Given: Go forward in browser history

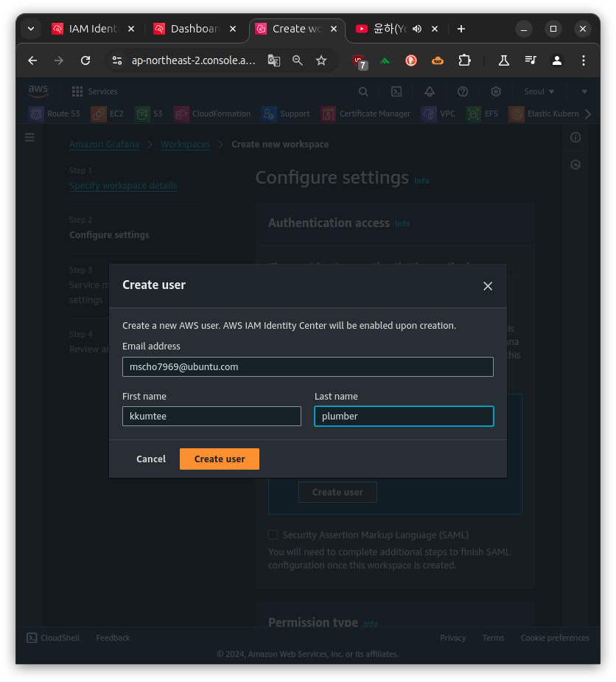Looking at the screenshot, I should coord(59,60).
